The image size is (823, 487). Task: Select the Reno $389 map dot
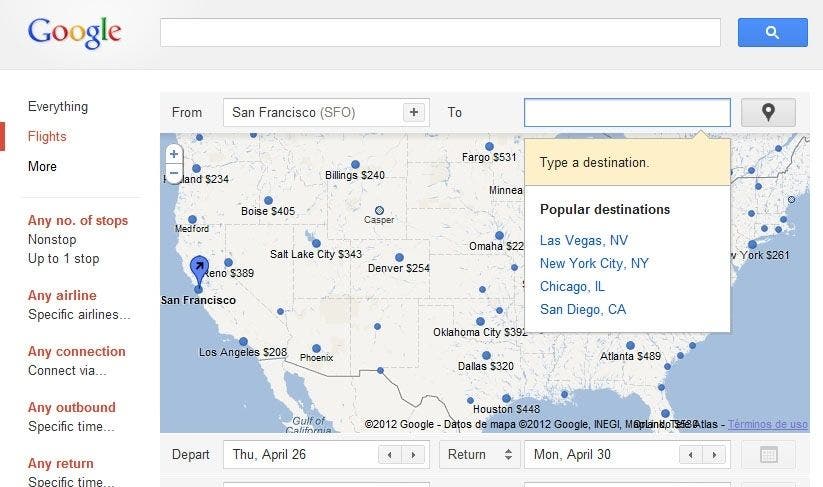click(228, 262)
